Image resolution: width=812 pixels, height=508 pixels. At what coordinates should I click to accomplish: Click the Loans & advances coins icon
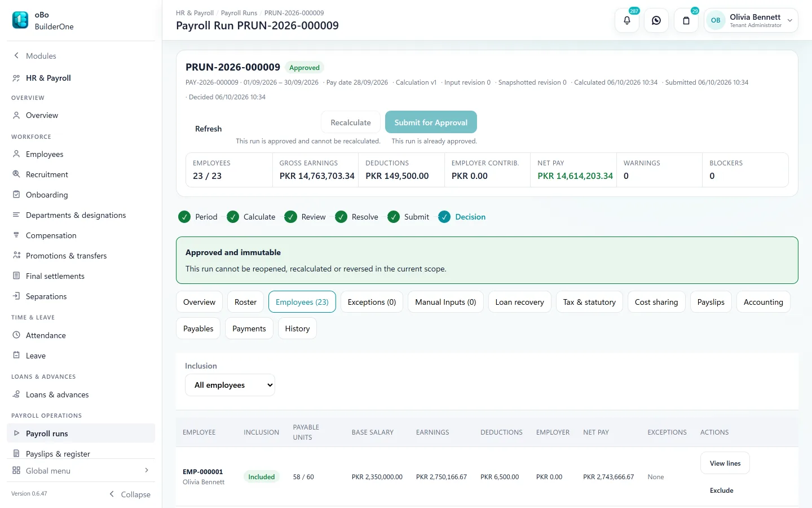[x=16, y=395]
